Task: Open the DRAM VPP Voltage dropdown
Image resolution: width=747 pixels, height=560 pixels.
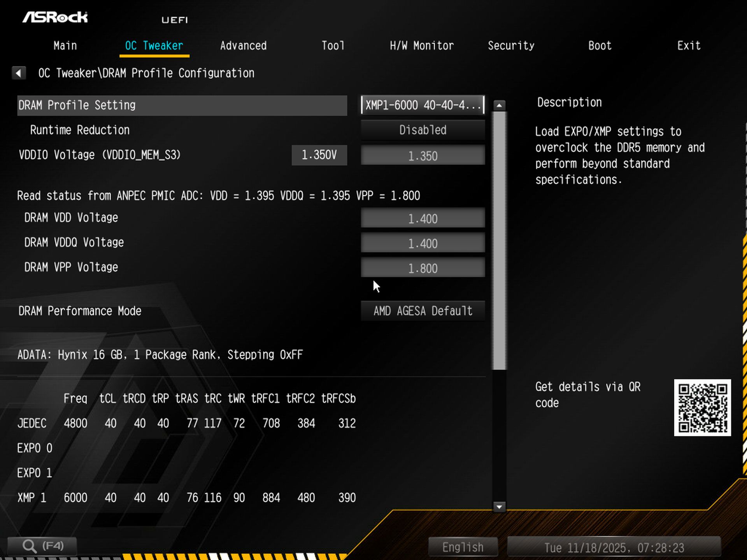Action: pyautogui.click(x=423, y=268)
